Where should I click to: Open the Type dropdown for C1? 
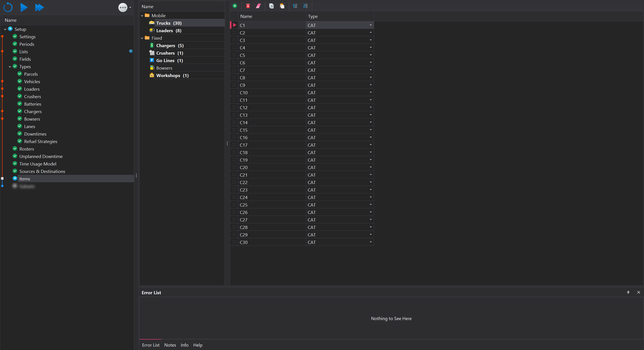click(x=370, y=25)
